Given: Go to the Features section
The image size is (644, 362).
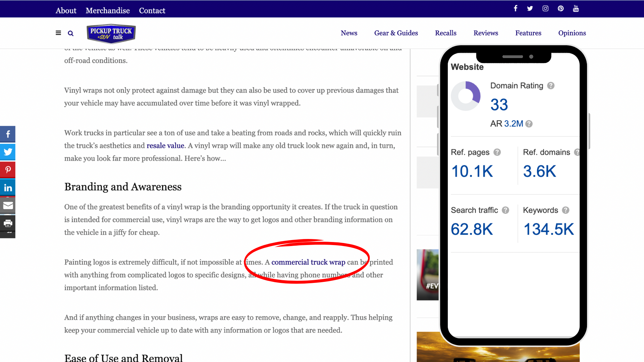Looking at the screenshot, I should 528,33.
